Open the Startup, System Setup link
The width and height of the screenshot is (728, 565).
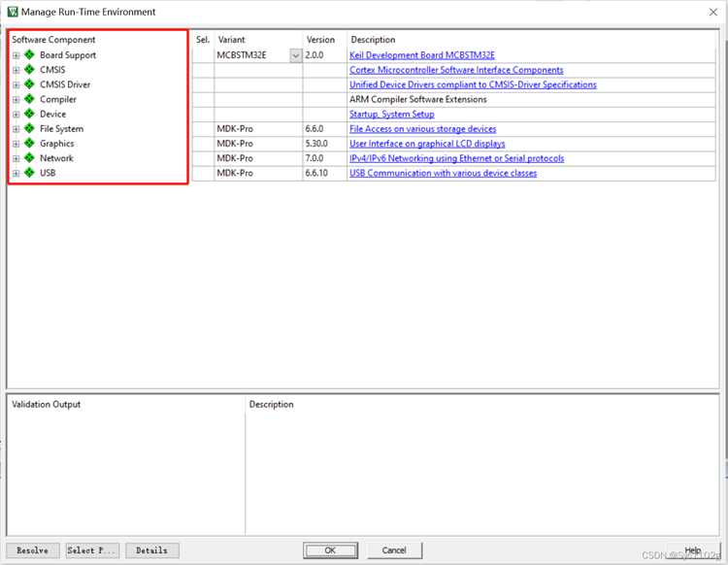click(x=392, y=115)
